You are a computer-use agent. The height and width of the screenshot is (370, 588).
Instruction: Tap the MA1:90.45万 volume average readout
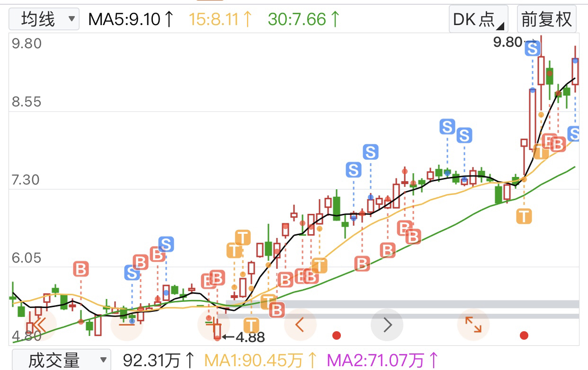tap(260, 361)
